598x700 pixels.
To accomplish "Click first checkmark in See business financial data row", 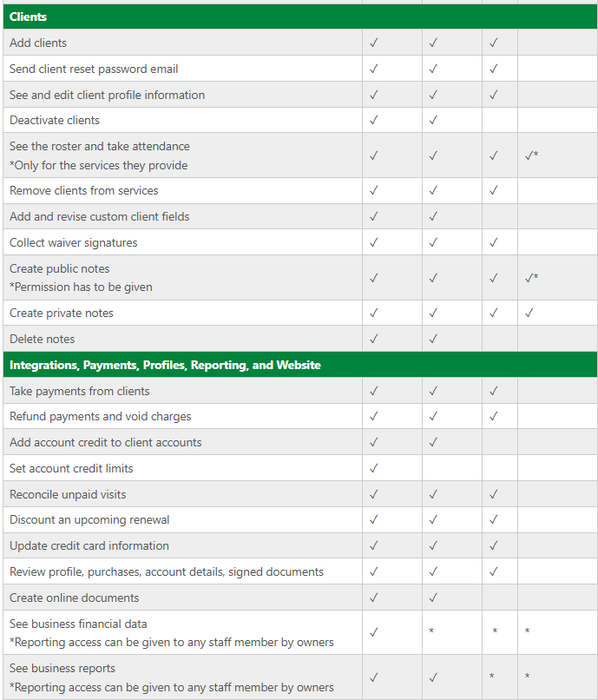I will [374, 632].
